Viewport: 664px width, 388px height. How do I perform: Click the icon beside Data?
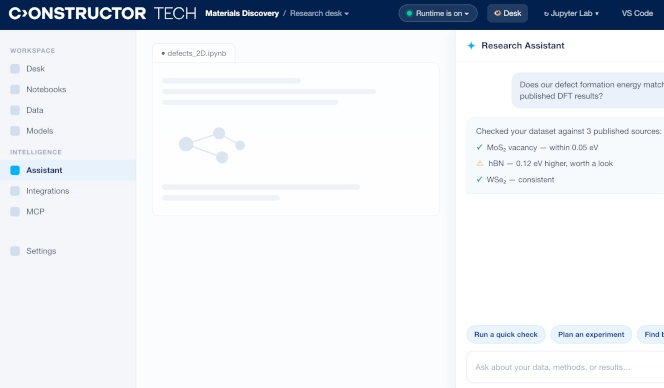(15, 110)
